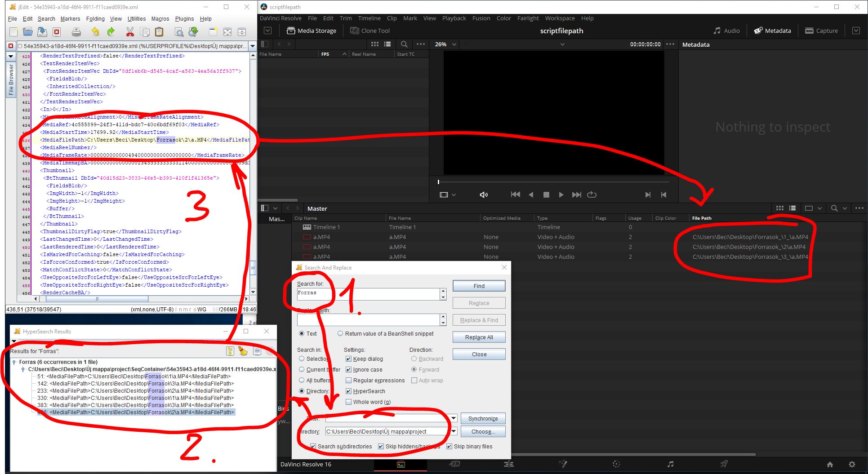Open jEdit's Plugins menu
Viewport: 868px width, 474px height.
(184, 19)
